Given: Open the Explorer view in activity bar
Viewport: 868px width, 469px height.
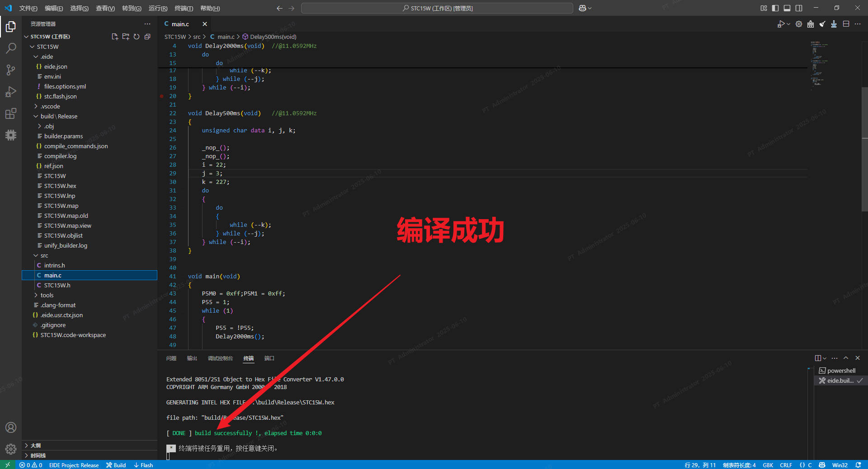Looking at the screenshot, I should (x=11, y=27).
